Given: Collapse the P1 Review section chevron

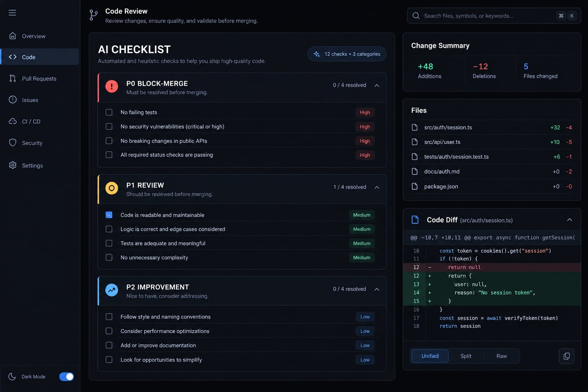Looking at the screenshot, I should (377, 187).
